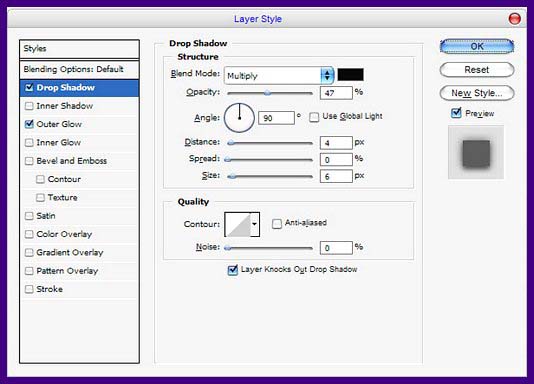Enable the Pattern Overlay checkbox

29,271
